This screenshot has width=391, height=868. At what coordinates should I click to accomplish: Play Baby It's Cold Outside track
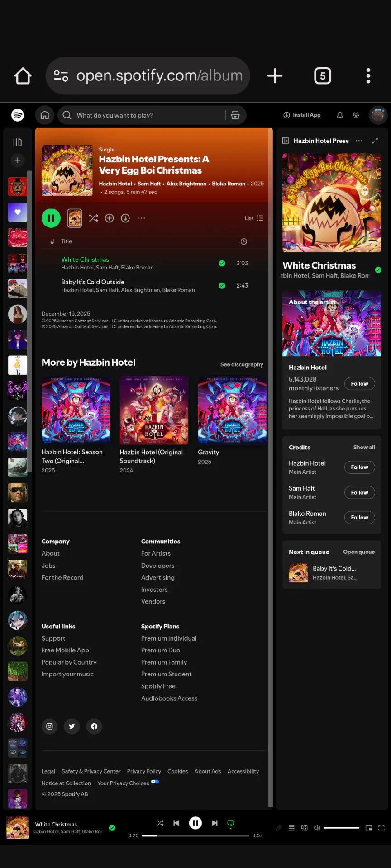point(93,282)
